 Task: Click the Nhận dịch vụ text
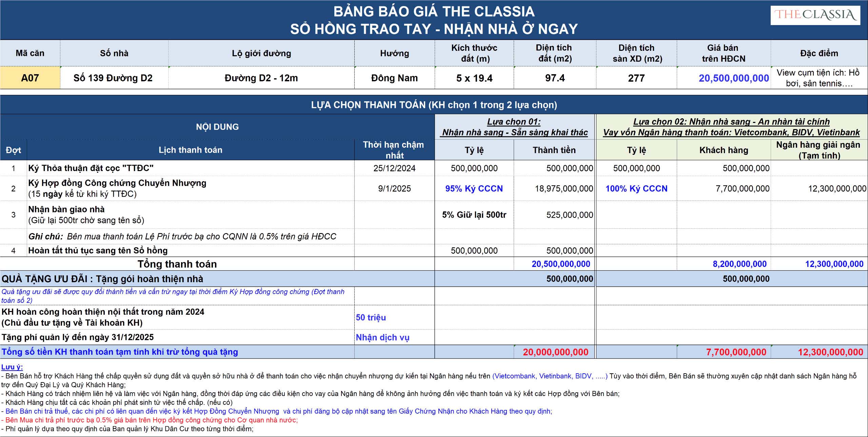(382, 337)
